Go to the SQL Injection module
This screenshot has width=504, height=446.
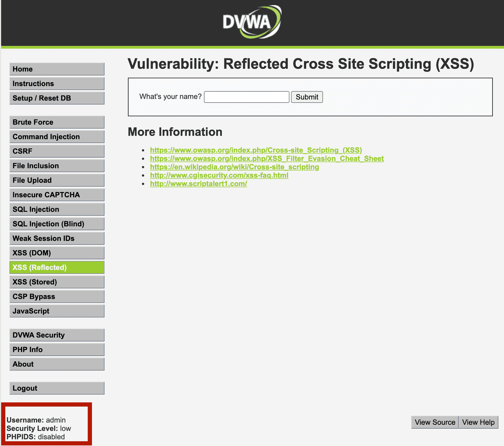point(57,209)
